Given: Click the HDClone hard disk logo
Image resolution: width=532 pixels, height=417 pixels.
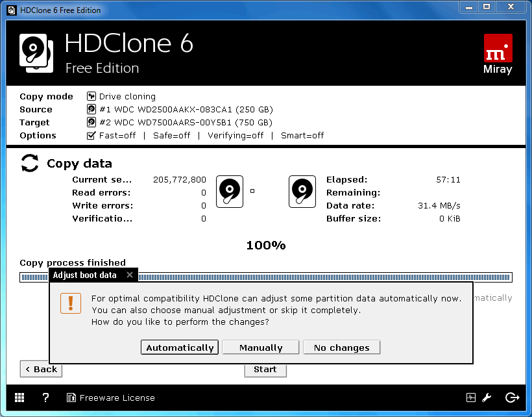Looking at the screenshot, I should pos(36,53).
